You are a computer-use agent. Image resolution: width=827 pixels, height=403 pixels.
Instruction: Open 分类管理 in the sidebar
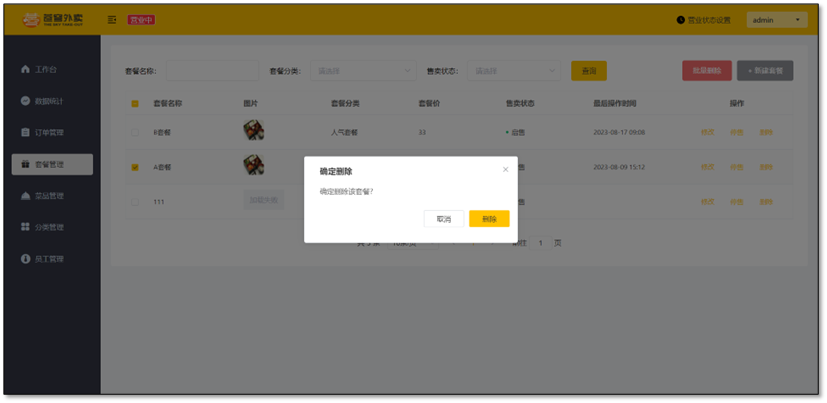pos(44,227)
